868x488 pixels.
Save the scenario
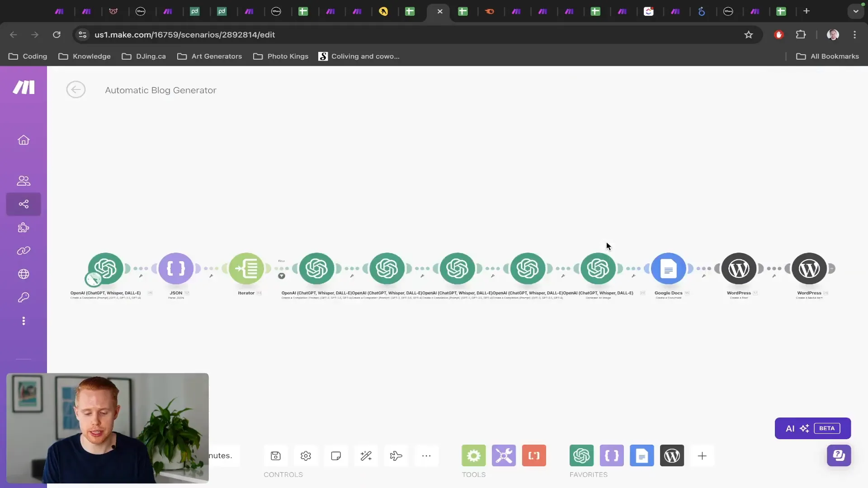coord(276,456)
